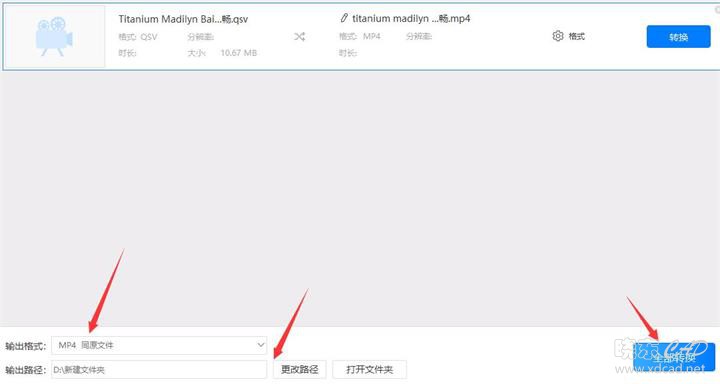The height and width of the screenshot is (384, 720).
Task: Expand output format list via chevron arrow
Action: pos(260,345)
